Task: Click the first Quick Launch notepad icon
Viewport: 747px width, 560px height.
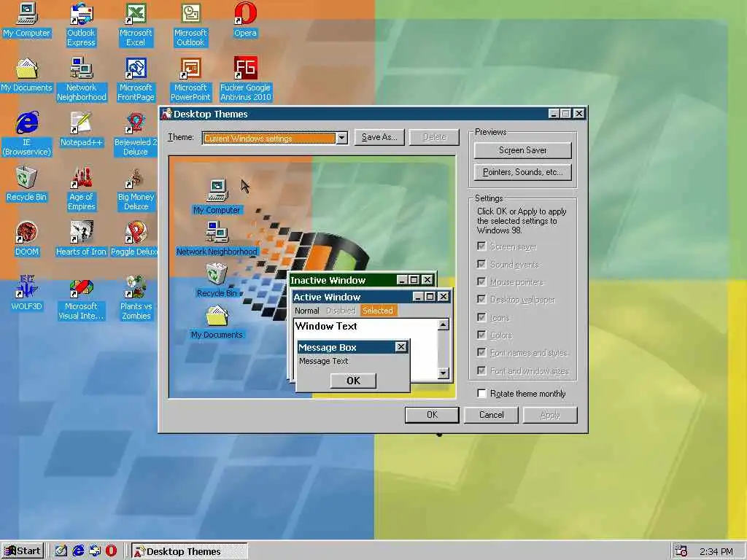Action: point(61,551)
